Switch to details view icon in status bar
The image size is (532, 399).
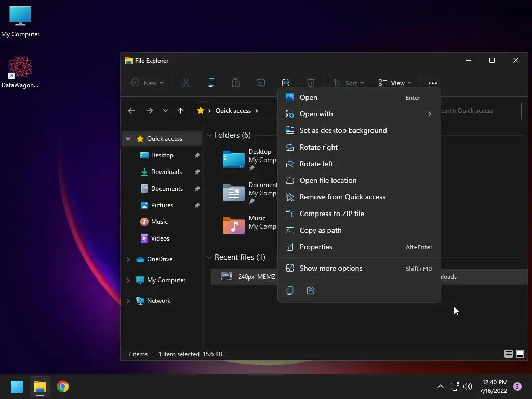508,354
